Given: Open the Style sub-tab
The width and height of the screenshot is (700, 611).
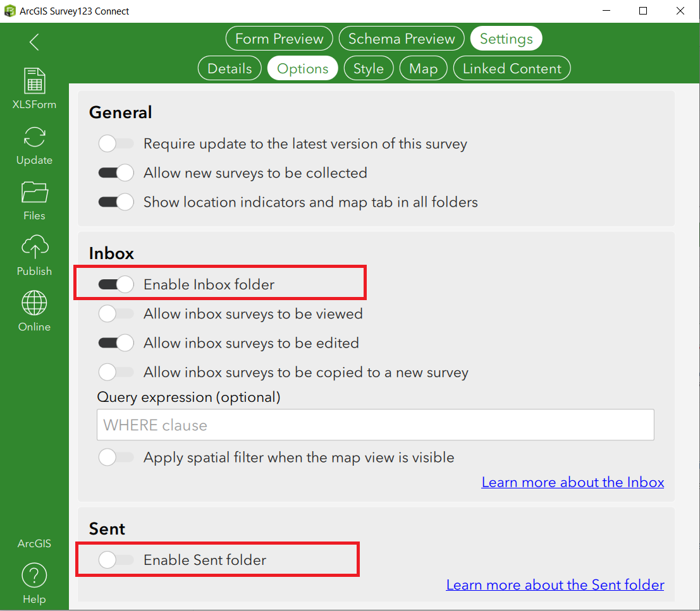Looking at the screenshot, I should [x=368, y=68].
